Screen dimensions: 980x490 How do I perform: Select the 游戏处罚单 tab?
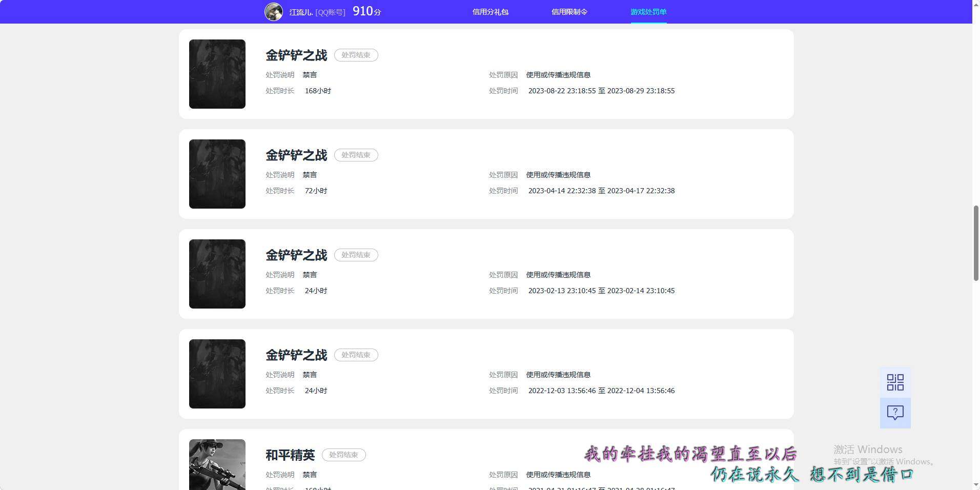coord(648,12)
